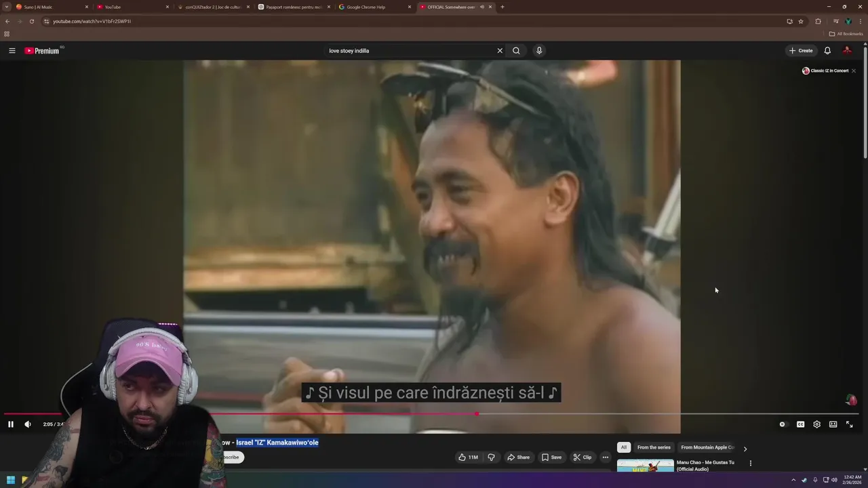Open the player settings gear
This screenshot has height=488, width=868.
coord(816,424)
